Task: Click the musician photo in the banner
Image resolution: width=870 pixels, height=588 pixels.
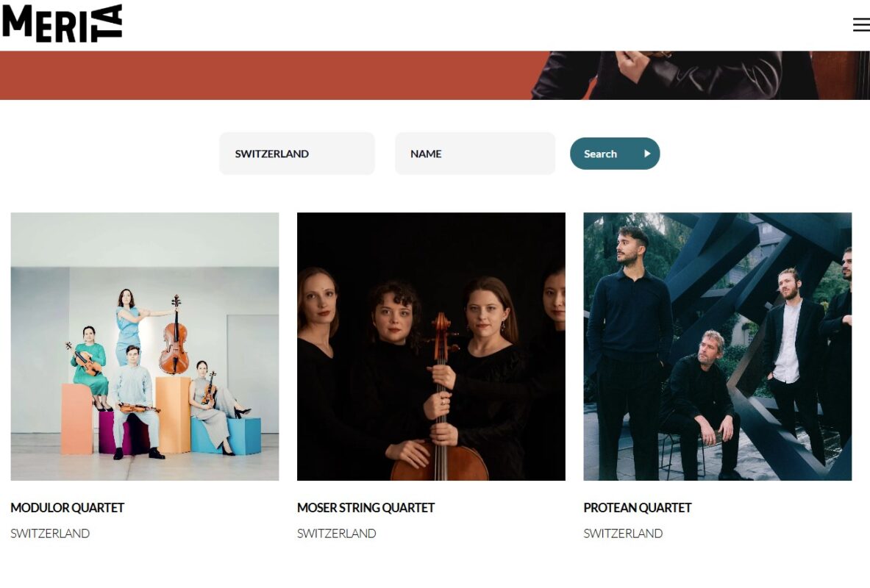Action: coord(700,76)
